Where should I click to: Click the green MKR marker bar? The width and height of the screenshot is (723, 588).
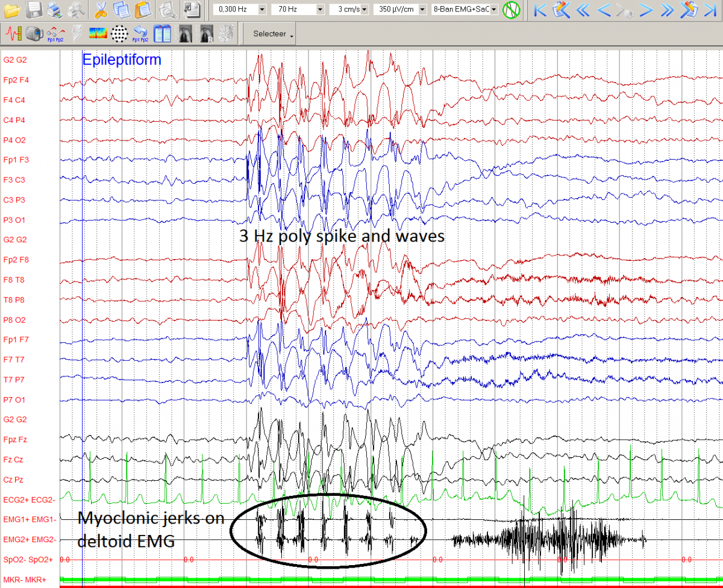point(361,579)
